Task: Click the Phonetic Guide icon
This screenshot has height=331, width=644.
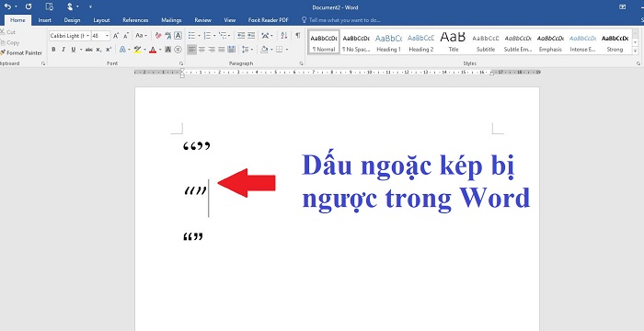Action: [x=168, y=36]
